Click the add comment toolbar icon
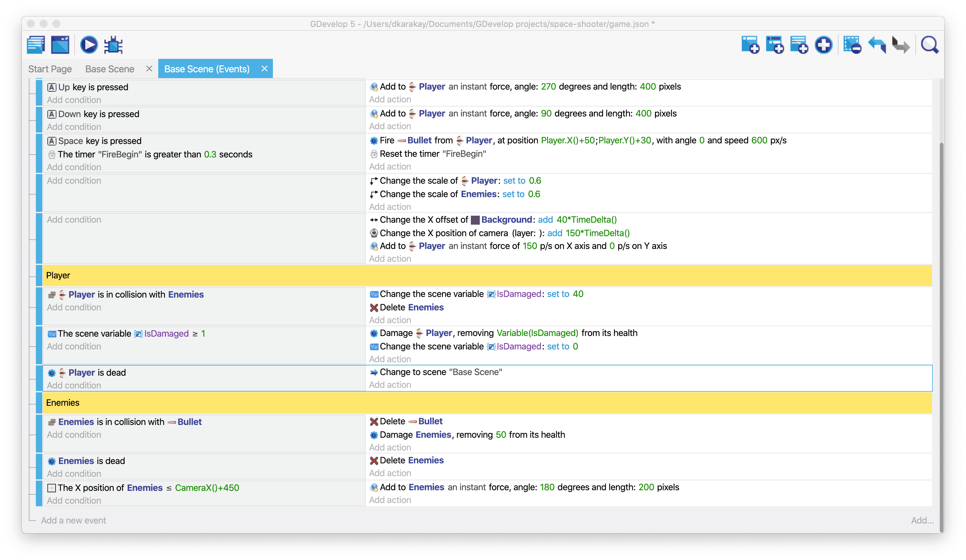966x560 pixels. point(799,45)
